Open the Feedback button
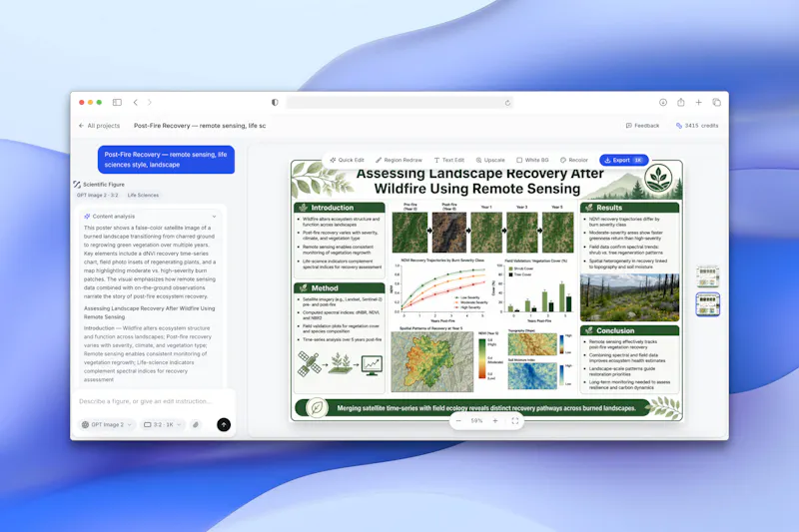799x532 pixels. (642, 126)
